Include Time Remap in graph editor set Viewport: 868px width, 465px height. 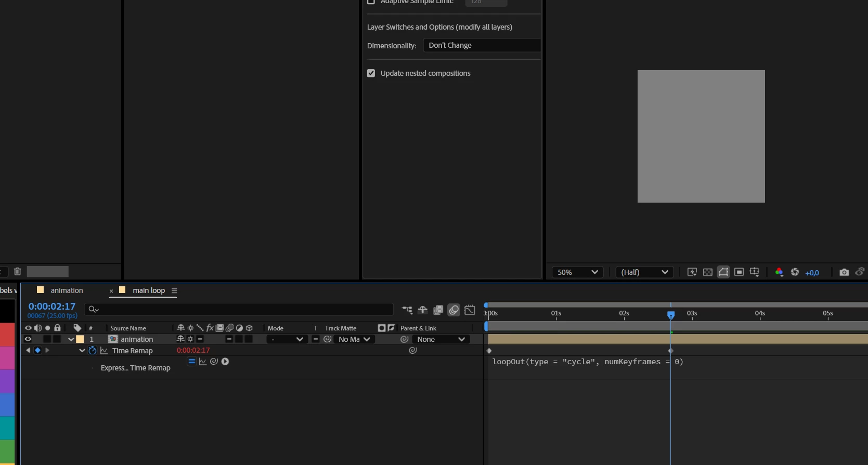pos(104,351)
